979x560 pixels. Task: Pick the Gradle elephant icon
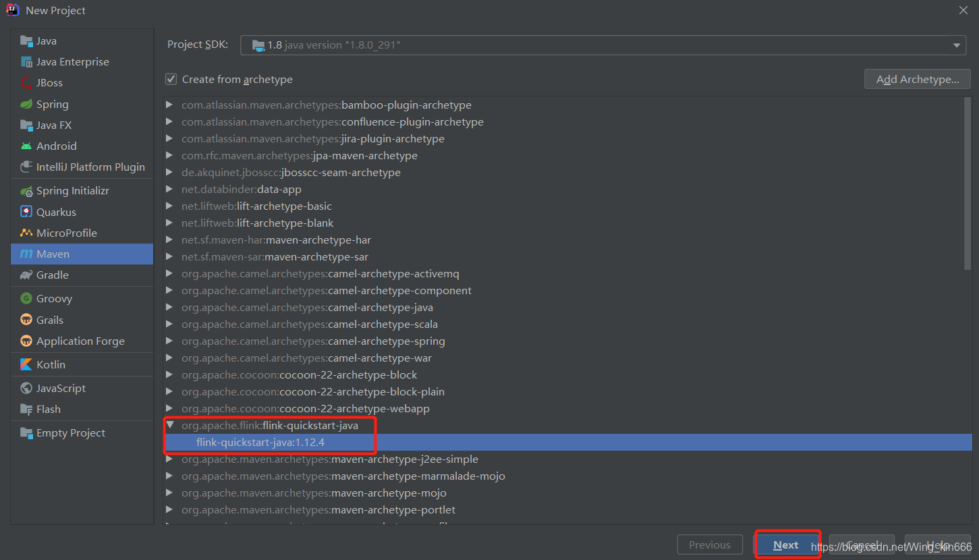coord(26,275)
